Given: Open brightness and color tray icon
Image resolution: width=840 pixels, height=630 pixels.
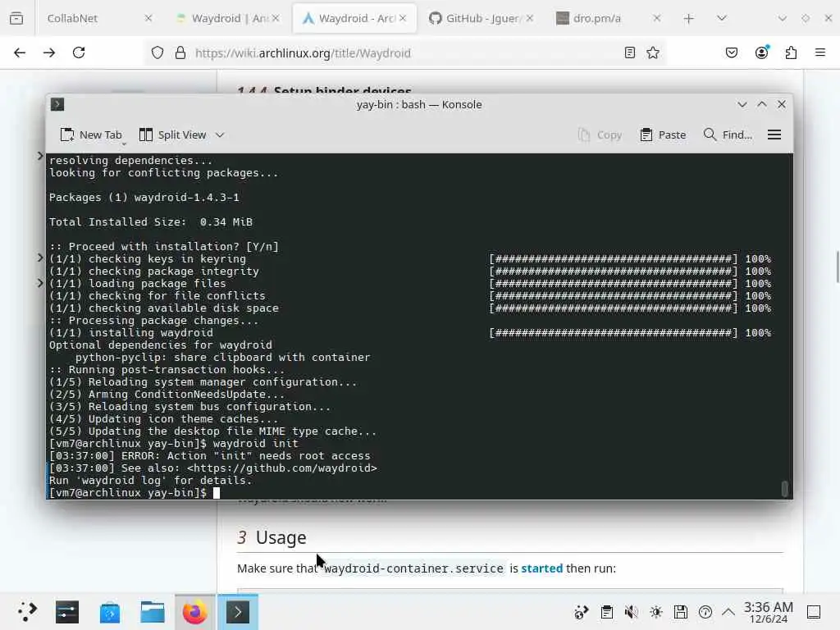Looking at the screenshot, I should click(x=655, y=612).
